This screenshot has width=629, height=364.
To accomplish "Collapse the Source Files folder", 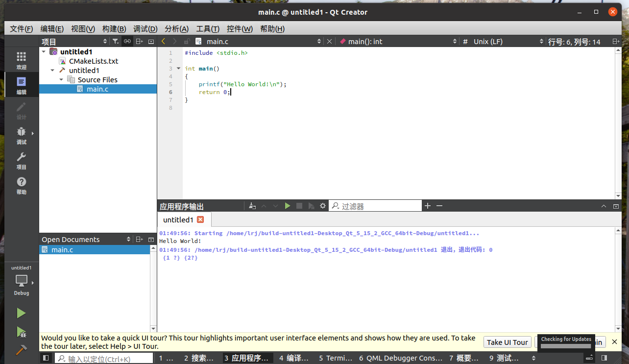I will click(61, 79).
